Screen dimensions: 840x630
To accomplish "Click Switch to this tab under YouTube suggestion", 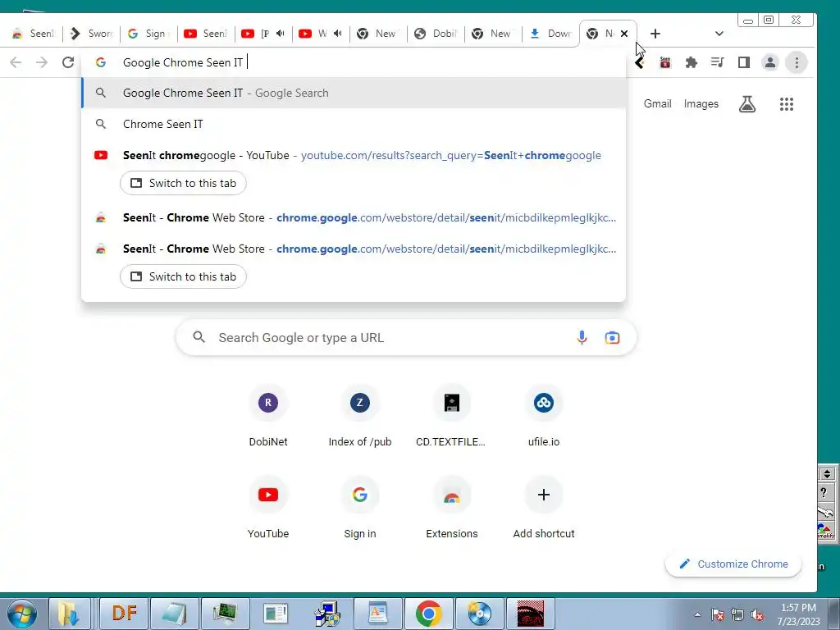I will [x=183, y=183].
